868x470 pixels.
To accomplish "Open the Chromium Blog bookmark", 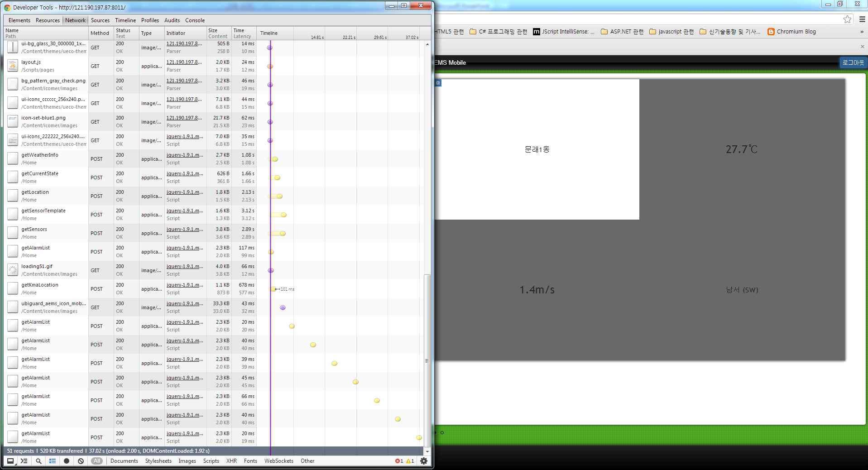I will 791,32.
